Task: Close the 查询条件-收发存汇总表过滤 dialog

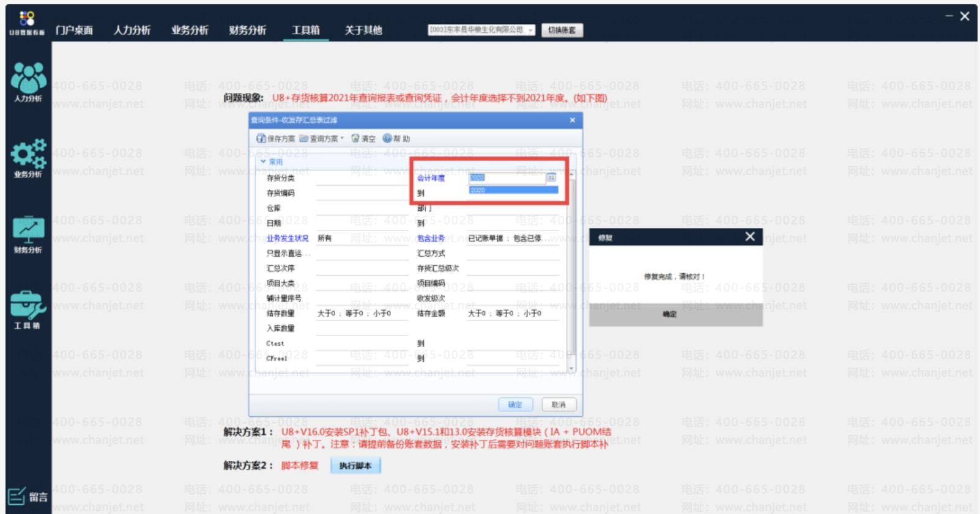Action: click(x=573, y=120)
